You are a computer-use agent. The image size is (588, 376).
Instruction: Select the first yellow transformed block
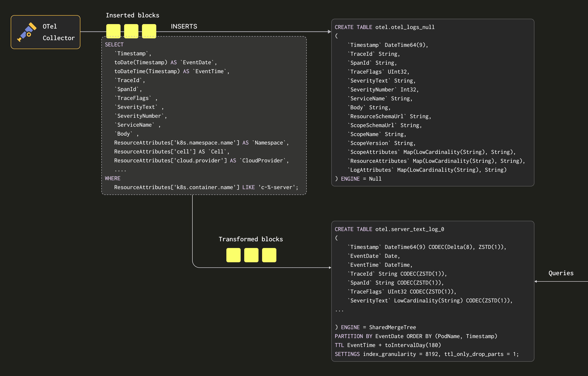click(x=233, y=255)
